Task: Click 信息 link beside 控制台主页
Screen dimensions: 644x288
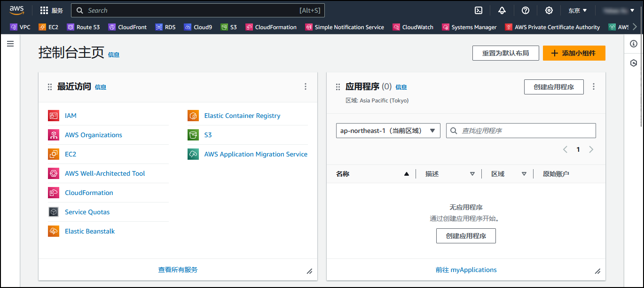Action: [114, 55]
